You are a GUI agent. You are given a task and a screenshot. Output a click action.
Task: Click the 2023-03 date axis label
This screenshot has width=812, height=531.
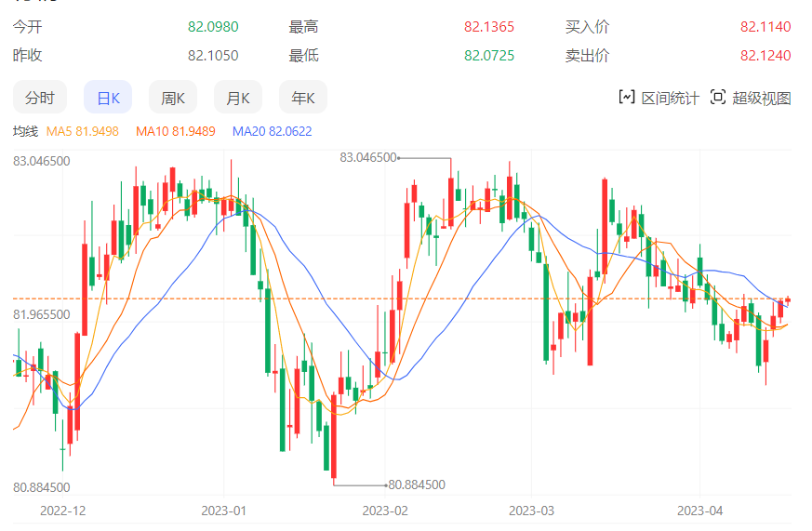(x=531, y=511)
